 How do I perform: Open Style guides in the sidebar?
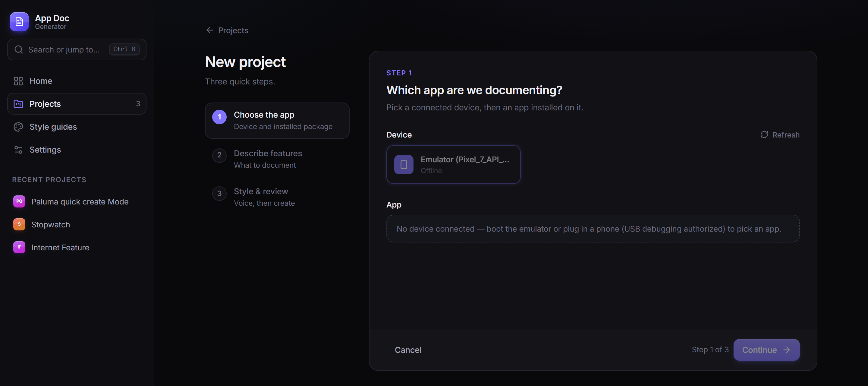(77, 127)
